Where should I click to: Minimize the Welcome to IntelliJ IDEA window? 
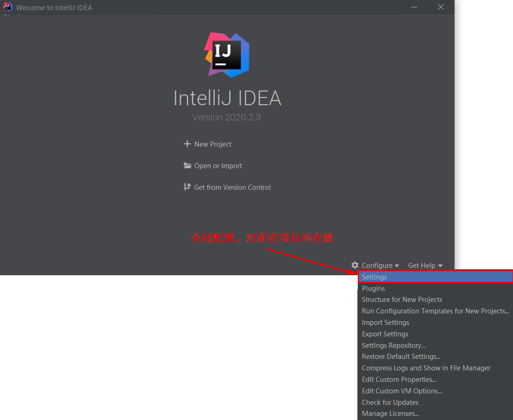(x=414, y=7)
